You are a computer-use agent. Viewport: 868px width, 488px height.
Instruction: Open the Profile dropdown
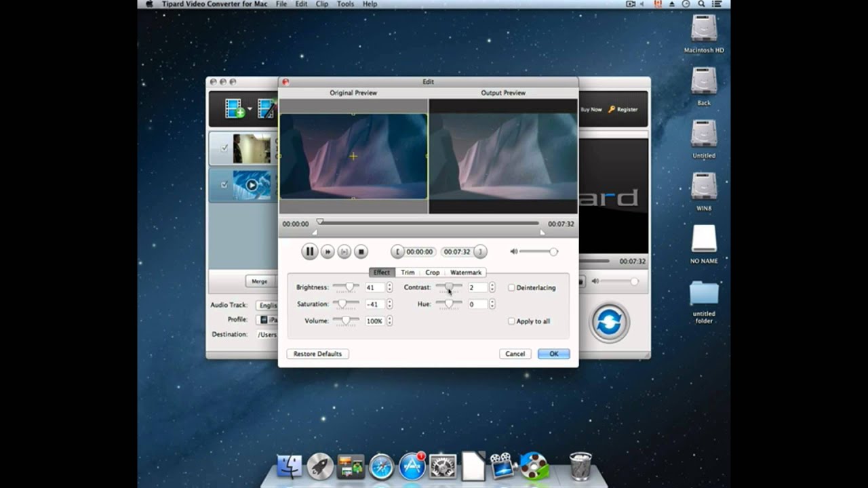tap(267, 319)
